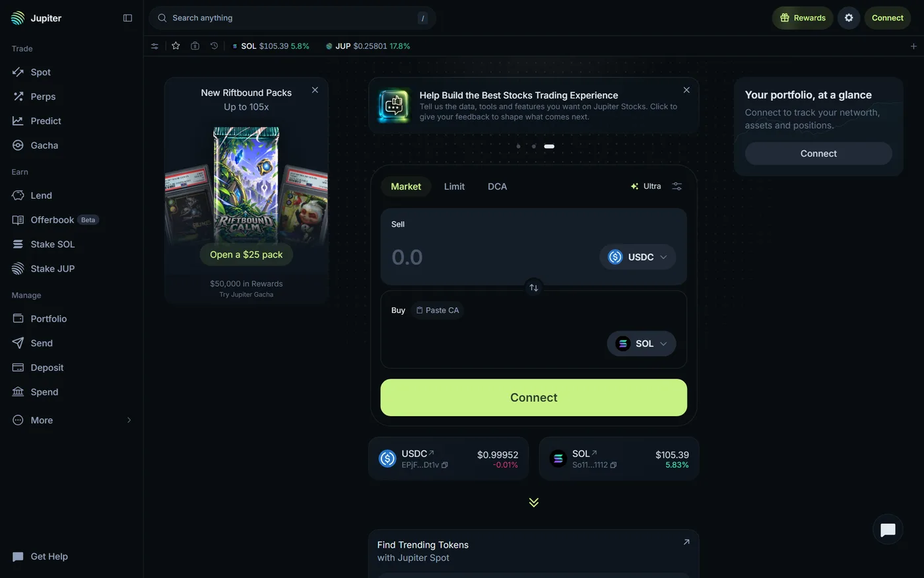Click Paste CA button
Image resolution: width=924 pixels, height=578 pixels.
click(438, 310)
